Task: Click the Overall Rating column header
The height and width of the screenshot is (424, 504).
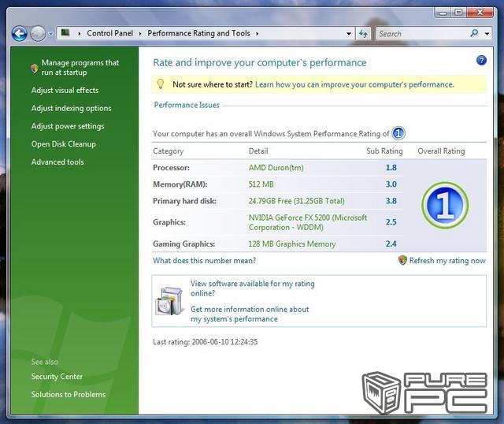Action: click(x=441, y=151)
